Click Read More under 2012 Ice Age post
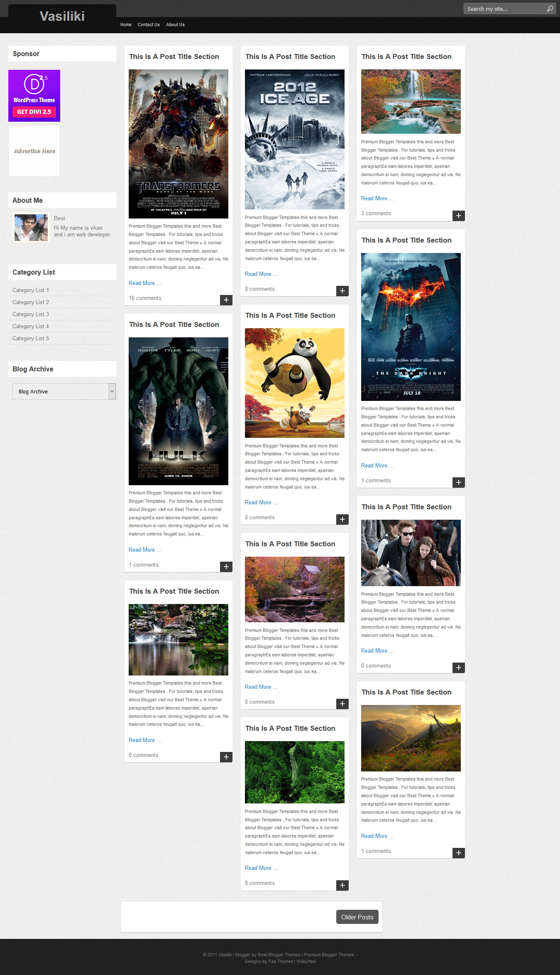Viewport: 560px width, 975px height. pyautogui.click(x=261, y=274)
